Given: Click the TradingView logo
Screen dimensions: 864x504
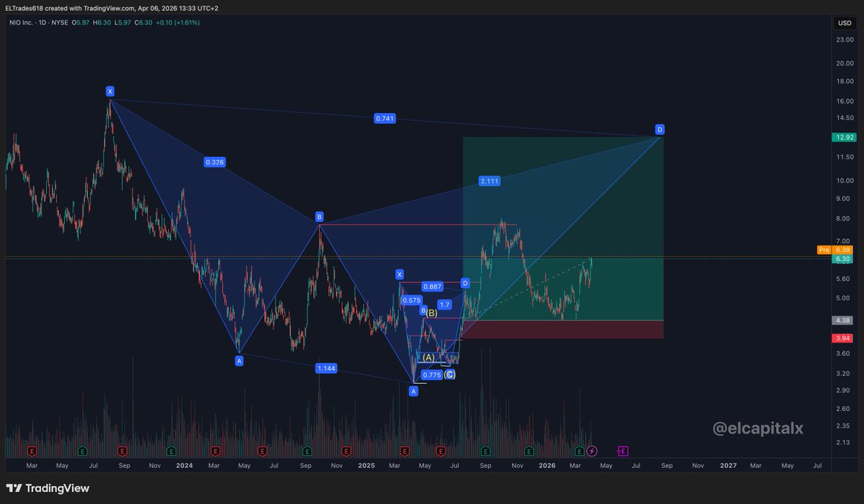Looking at the screenshot, I should point(48,488).
